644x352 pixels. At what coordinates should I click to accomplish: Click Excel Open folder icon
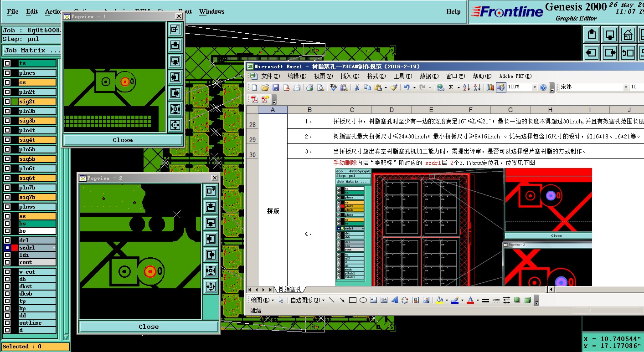[265, 87]
